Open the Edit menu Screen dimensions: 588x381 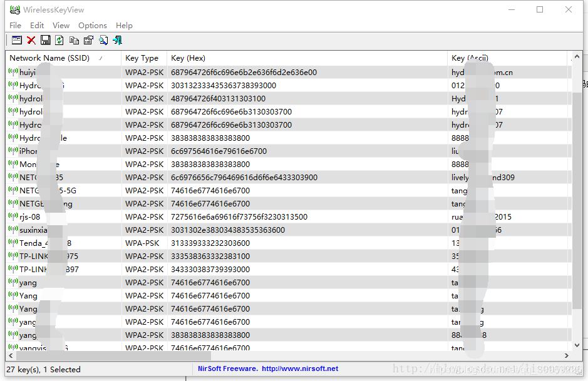coord(37,26)
